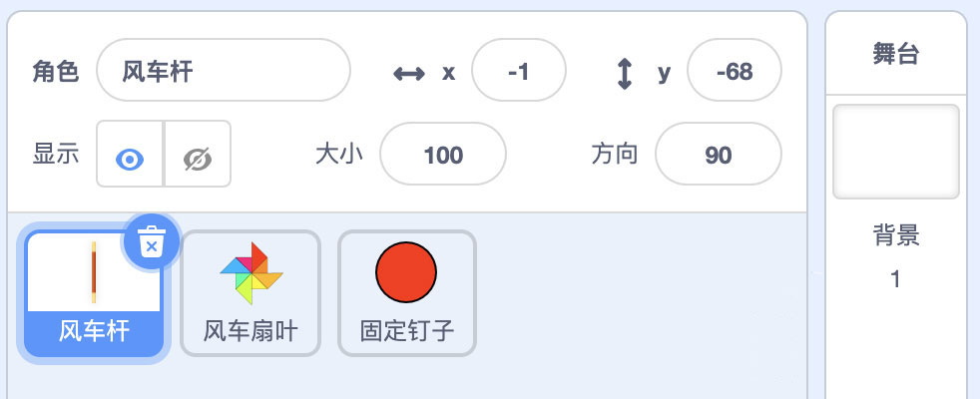The image size is (980, 399).
Task: Hide sprite using the crossed-eye icon
Action: tap(198, 157)
